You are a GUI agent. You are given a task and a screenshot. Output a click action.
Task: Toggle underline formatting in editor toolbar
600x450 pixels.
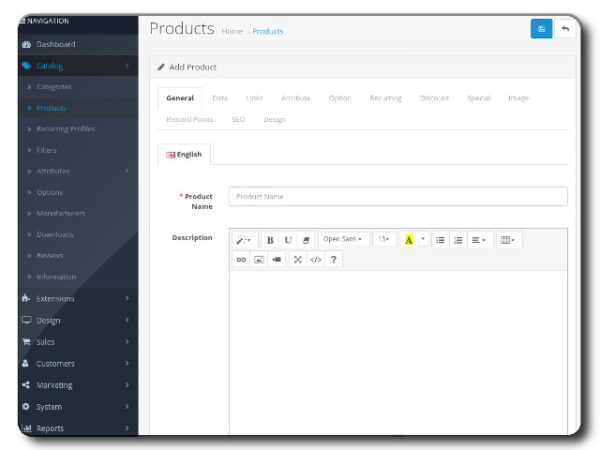click(288, 240)
